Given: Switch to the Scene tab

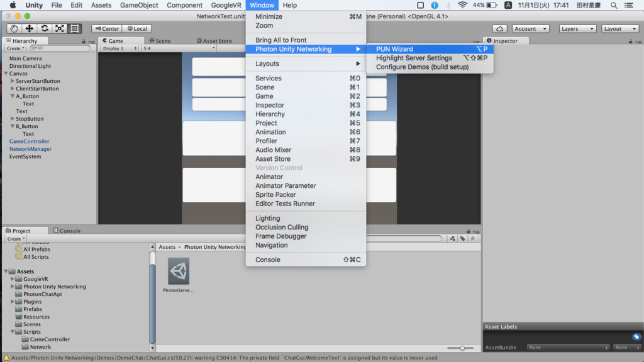Looking at the screenshot, I should (160, 41).
